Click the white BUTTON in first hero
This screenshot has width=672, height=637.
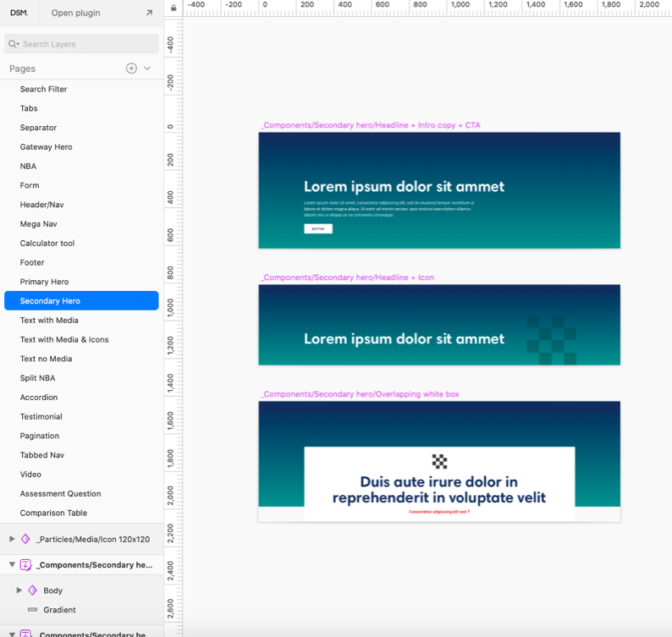[x=318, y=228]
